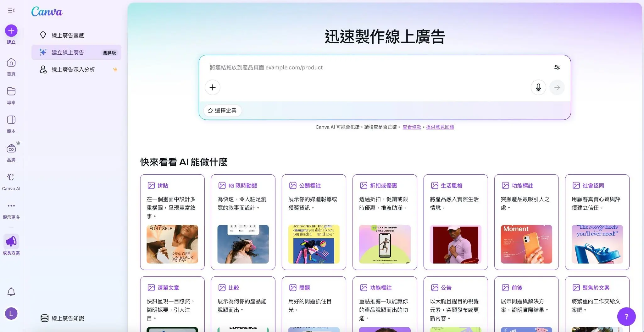Open prompt settings sliders icon

pyautogui.click(x=557, y=67)
